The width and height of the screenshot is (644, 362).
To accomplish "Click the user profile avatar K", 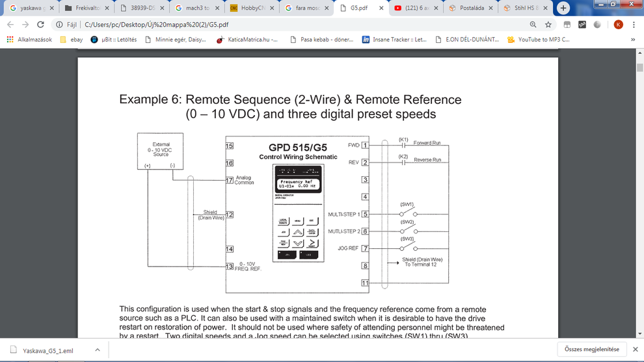I will click(x=618, y=25).
